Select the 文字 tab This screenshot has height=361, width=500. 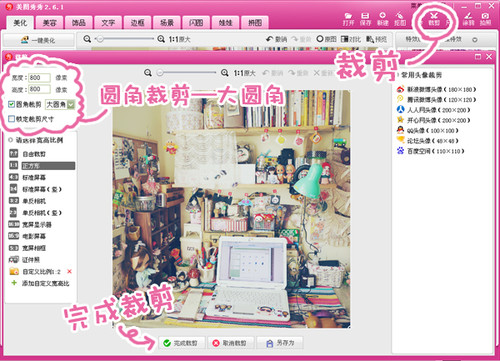tap(108, 23)
